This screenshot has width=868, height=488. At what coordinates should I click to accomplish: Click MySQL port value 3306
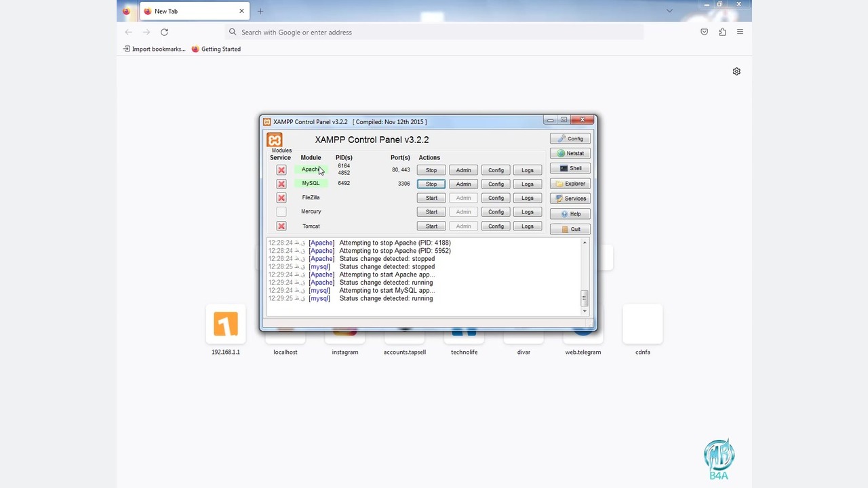[x=404, y=183]
